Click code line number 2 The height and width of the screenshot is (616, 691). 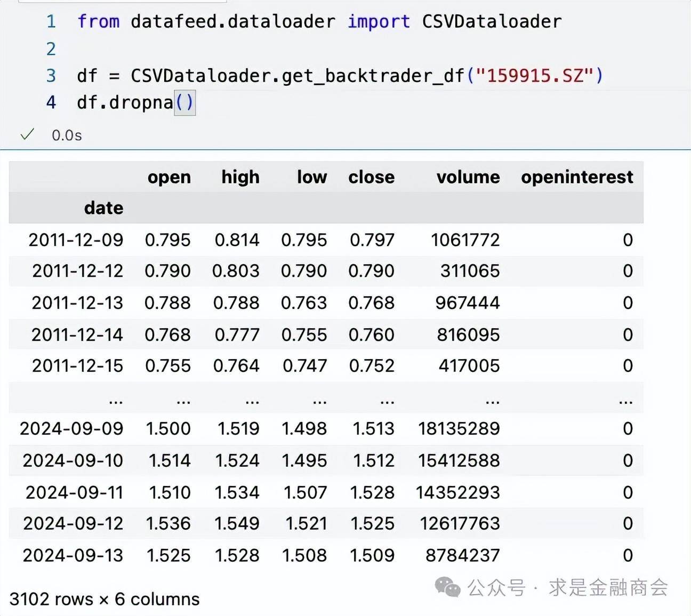click(51, 48)
